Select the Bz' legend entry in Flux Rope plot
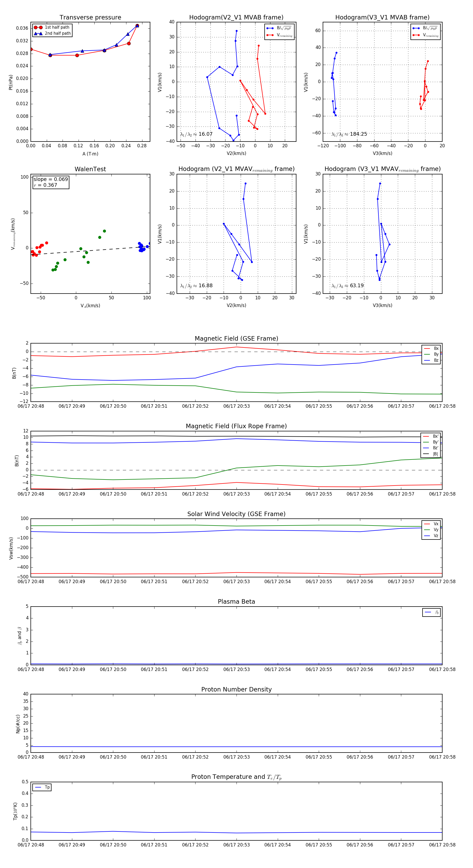 pyautogui.click(x=431, y=448)
